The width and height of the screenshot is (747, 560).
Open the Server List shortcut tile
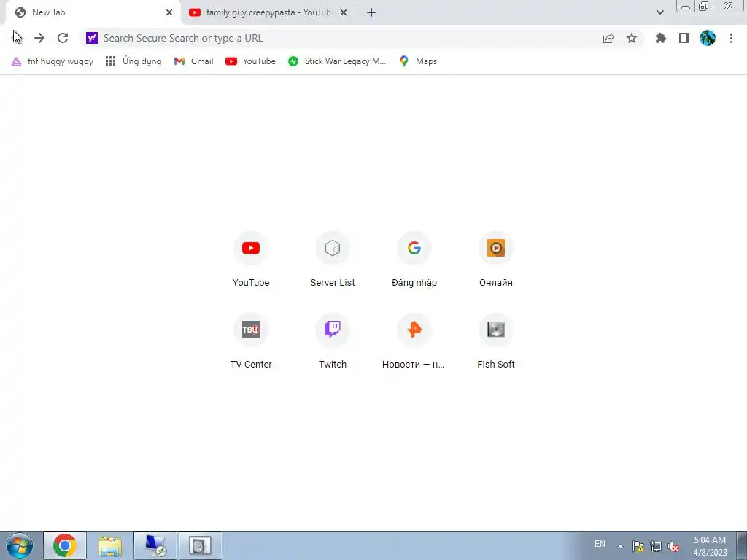(333, 260)
